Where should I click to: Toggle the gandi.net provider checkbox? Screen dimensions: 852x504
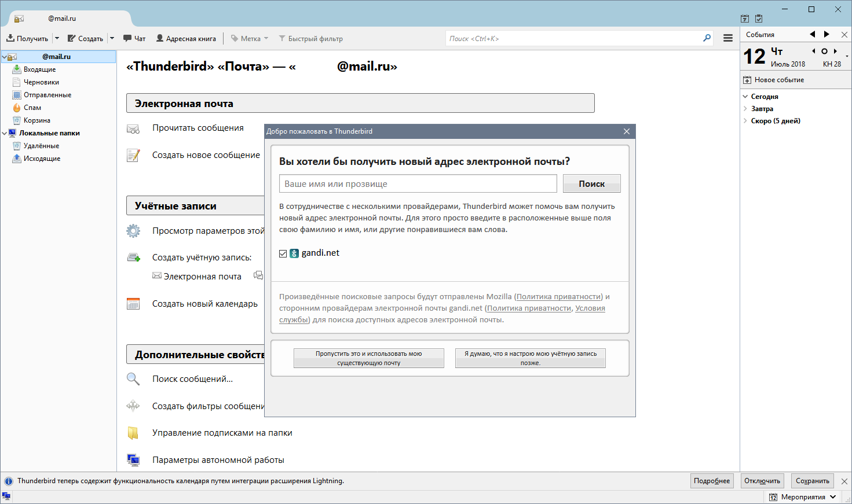click(283, 253)
